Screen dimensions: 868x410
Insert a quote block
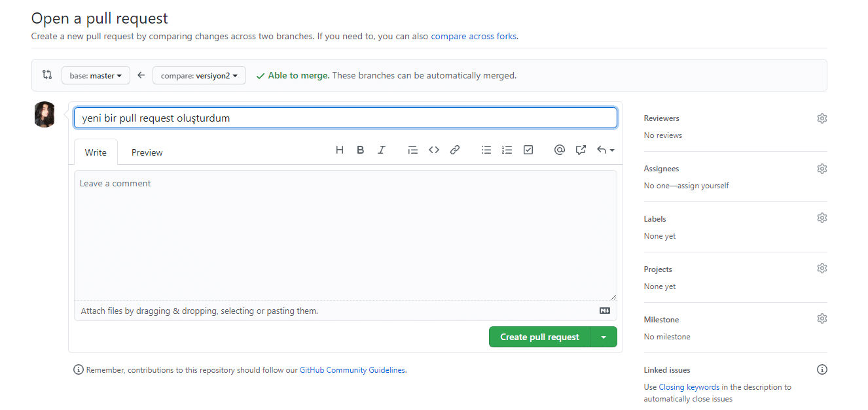point(412,150)
